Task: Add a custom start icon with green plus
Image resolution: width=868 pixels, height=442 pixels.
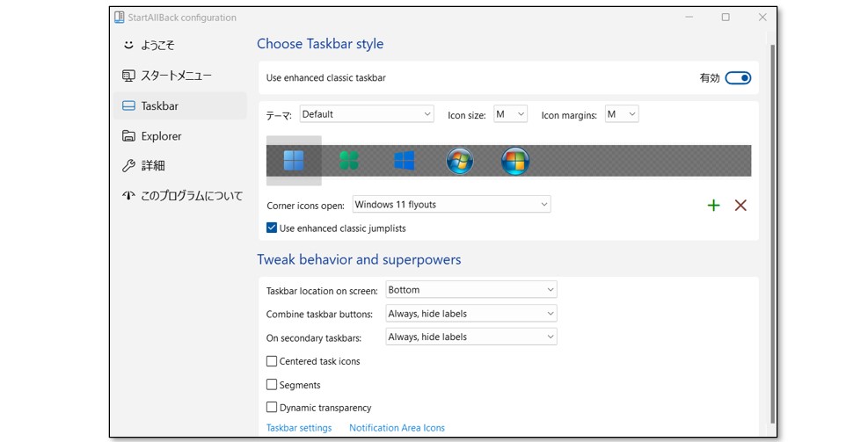Action: 713,206
